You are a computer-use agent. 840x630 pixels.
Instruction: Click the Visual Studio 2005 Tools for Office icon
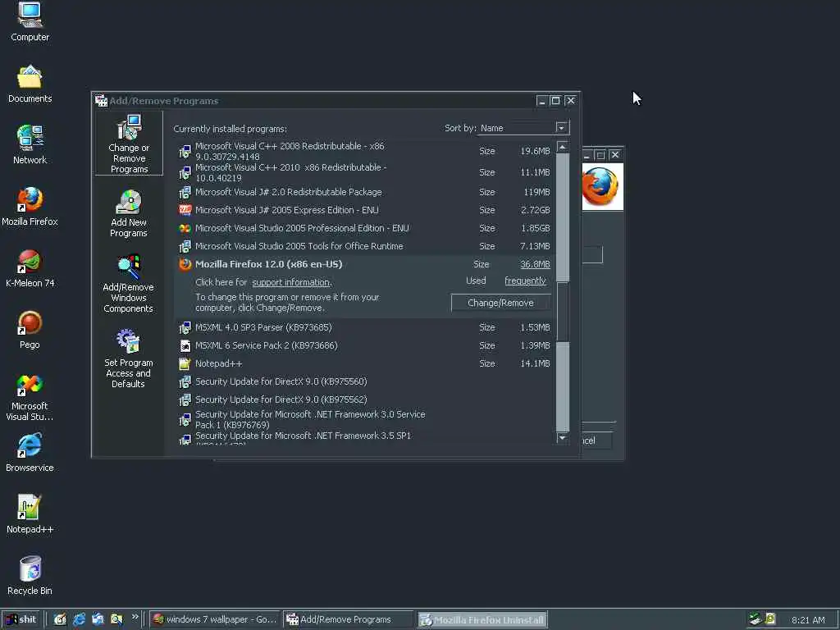pos(185,246)
